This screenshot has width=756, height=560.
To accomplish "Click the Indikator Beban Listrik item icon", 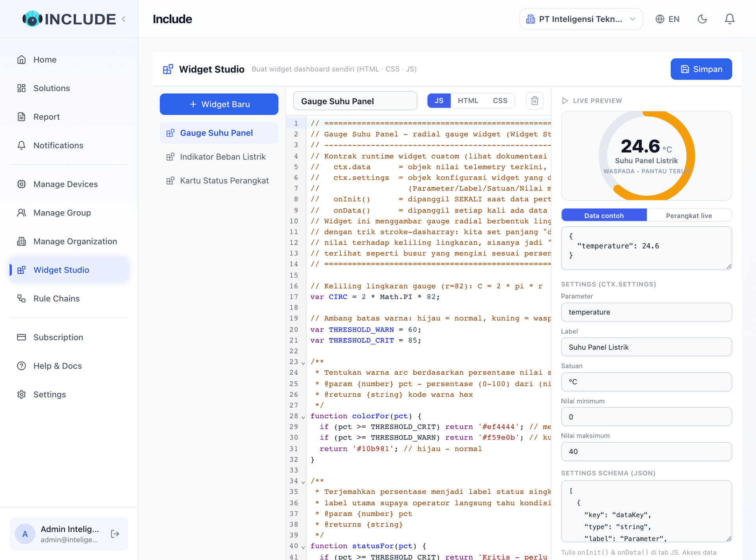I will (x=170, y=157).
